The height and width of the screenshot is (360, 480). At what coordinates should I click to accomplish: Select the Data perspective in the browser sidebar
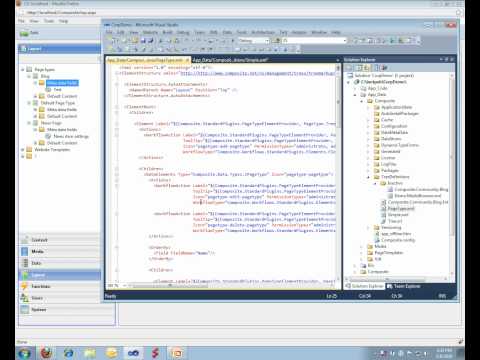tap(60, 263)
